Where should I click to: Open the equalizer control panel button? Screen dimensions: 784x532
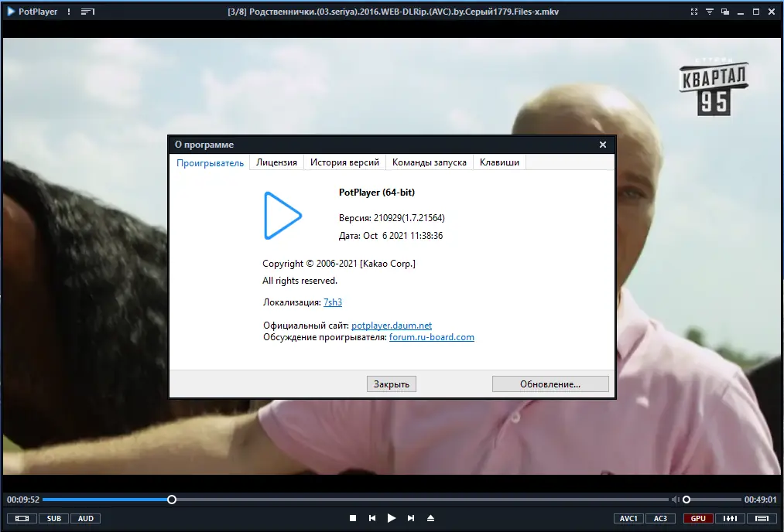pyautogui.click(x=730, y=519)
